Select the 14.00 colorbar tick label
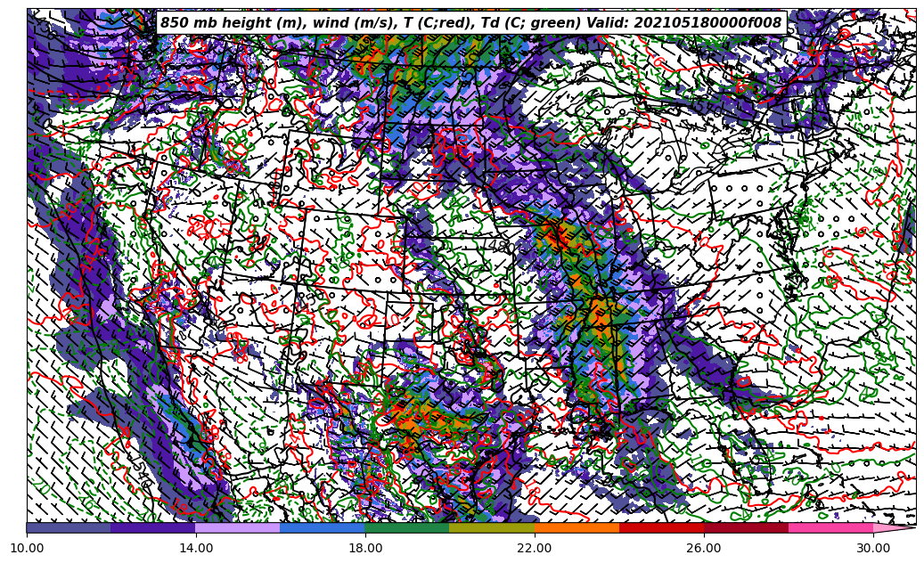 tap(196, 548)
